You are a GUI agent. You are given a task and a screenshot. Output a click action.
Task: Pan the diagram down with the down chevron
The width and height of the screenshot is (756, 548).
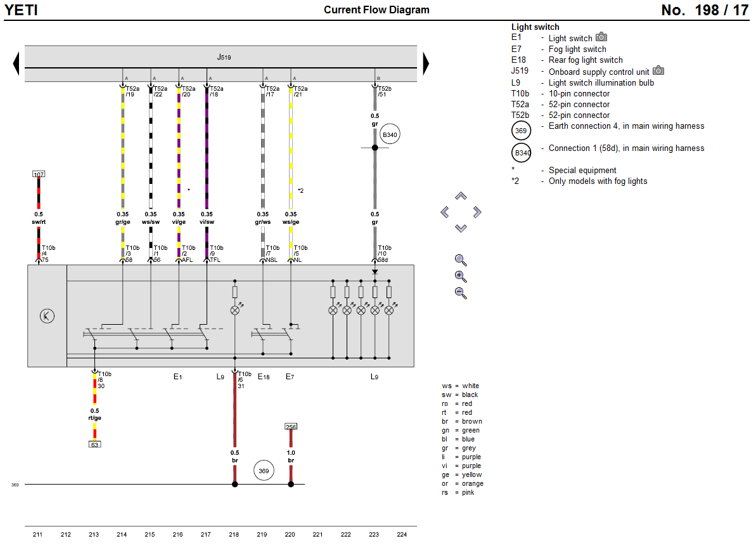click(461, 228)
